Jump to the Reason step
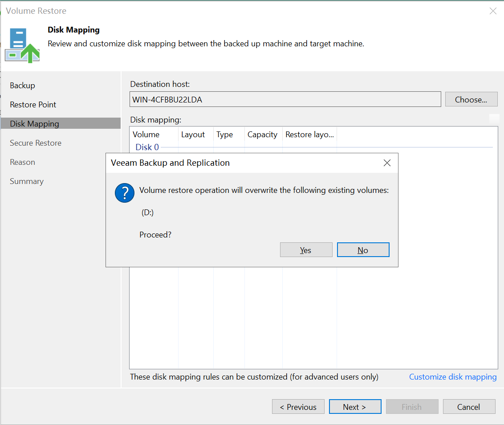The height and width of the screenshot is (425, 504). pos(23,162)
